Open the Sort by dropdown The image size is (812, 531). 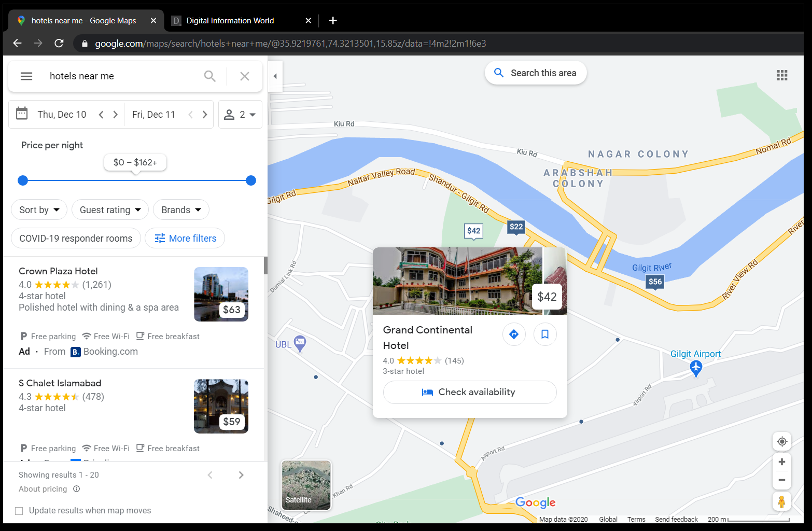39,209
